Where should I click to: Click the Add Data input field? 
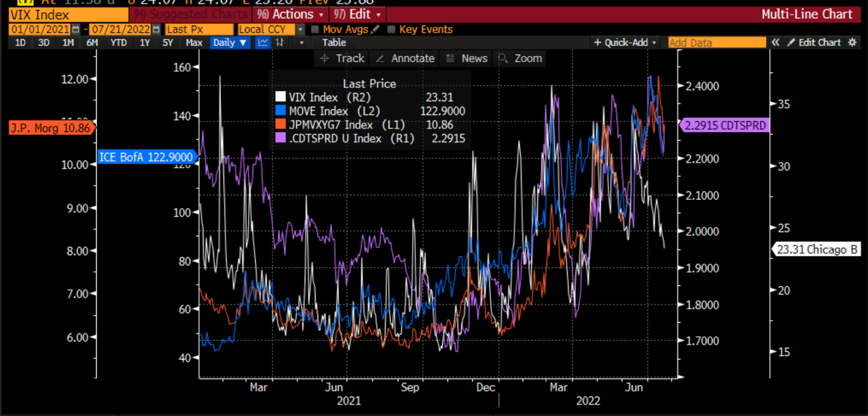coord(716,43)
